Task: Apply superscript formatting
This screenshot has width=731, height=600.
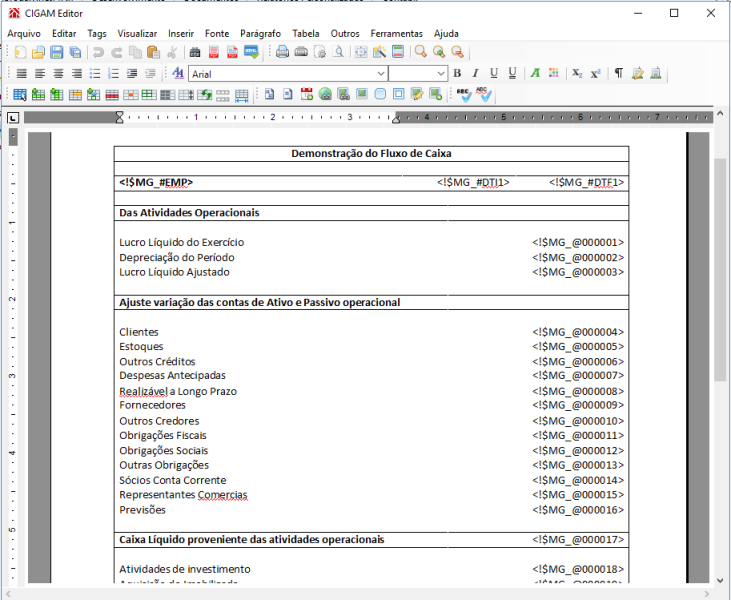Action: point(595,74)
